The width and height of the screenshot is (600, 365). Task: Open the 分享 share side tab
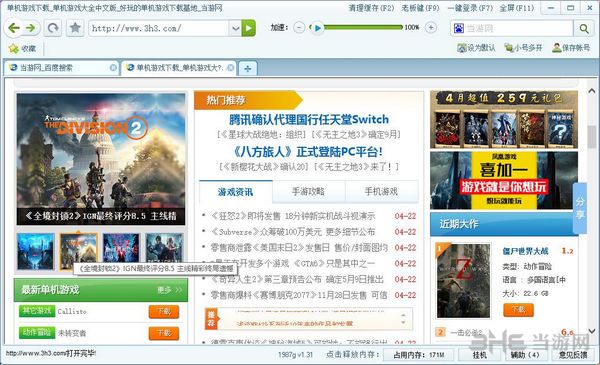580,208
